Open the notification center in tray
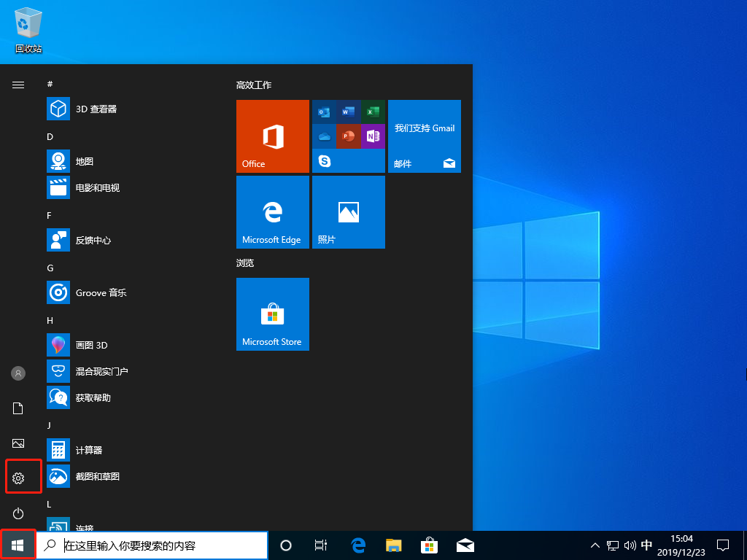The image size is (747, 560). [x=723, y=545]
